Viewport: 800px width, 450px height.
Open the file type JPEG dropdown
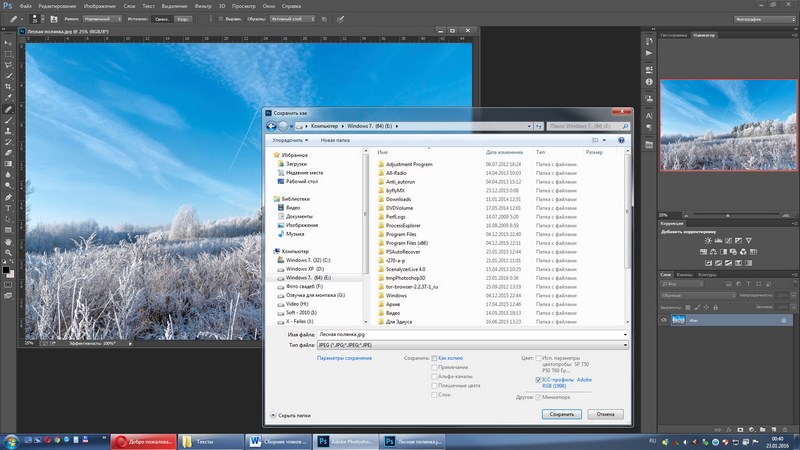(x=473, y=345)
